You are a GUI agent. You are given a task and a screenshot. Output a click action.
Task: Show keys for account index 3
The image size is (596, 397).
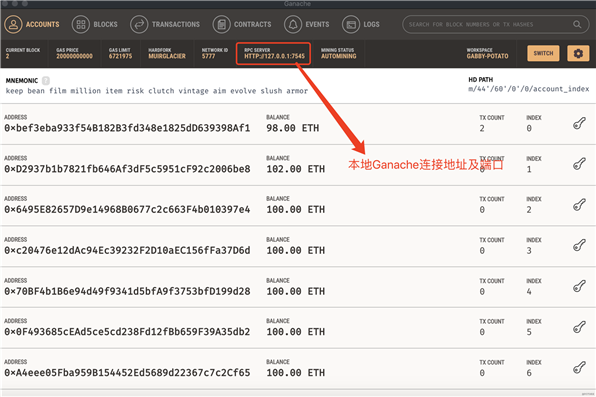579,246
